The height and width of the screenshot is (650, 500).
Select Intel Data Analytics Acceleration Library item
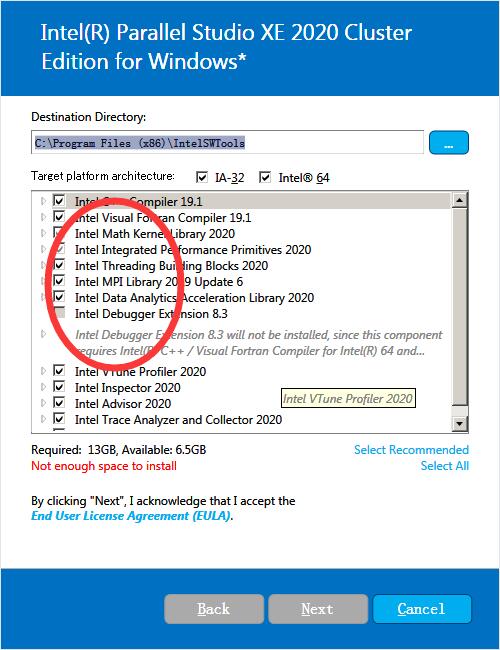click(194, 298)
